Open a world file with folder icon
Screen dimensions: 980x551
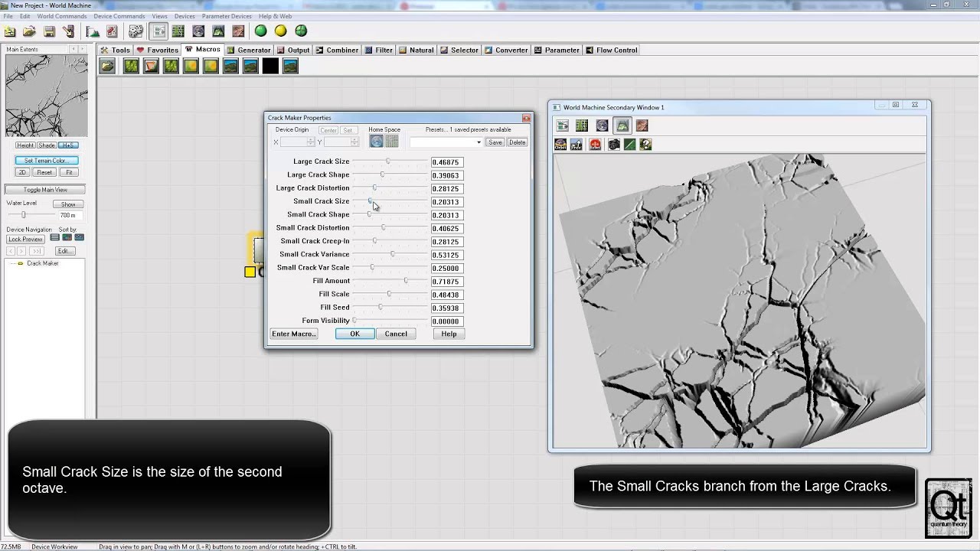tap(29, 31)
